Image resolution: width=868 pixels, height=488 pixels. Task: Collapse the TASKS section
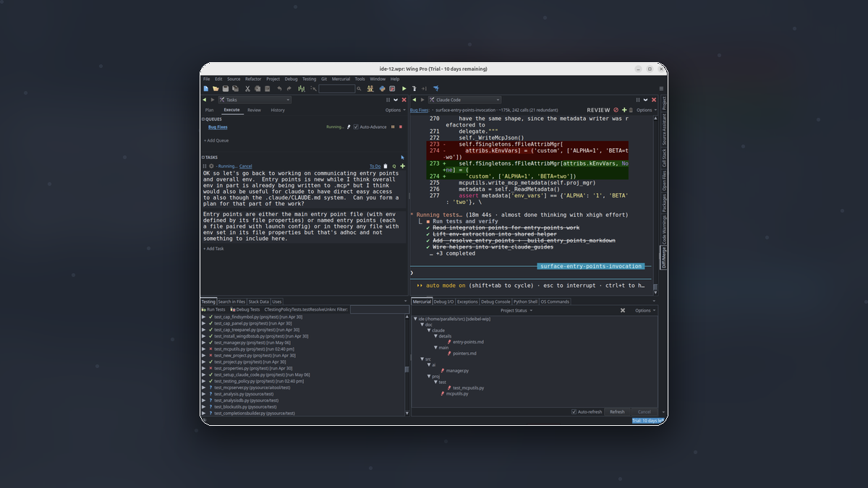coord(203,157)
